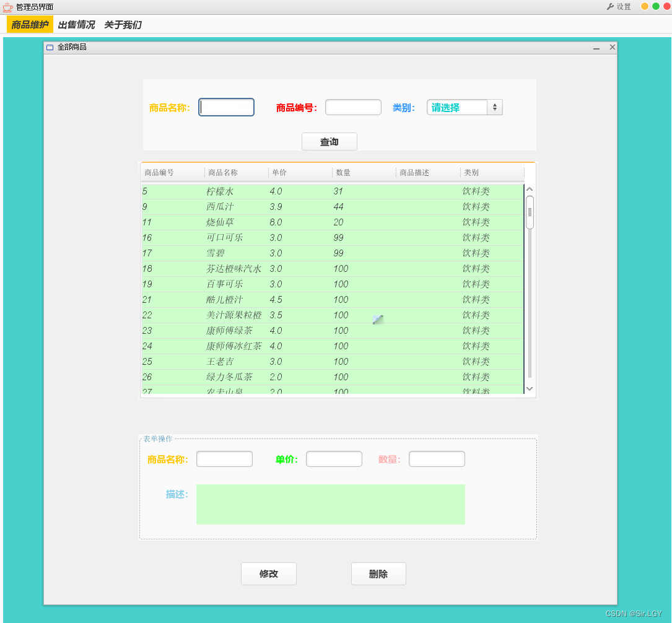Click price 2.0 in the 绿力冬瓜茶 row
The width and height of the screenshot is (672, 623).
[276, 377]
